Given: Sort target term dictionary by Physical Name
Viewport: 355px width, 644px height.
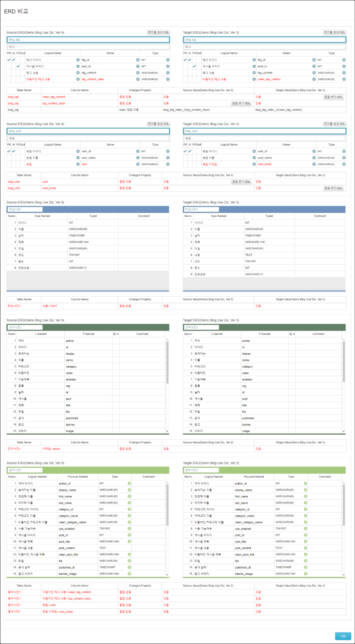Looking at the screenshot, I should point(254,477).
